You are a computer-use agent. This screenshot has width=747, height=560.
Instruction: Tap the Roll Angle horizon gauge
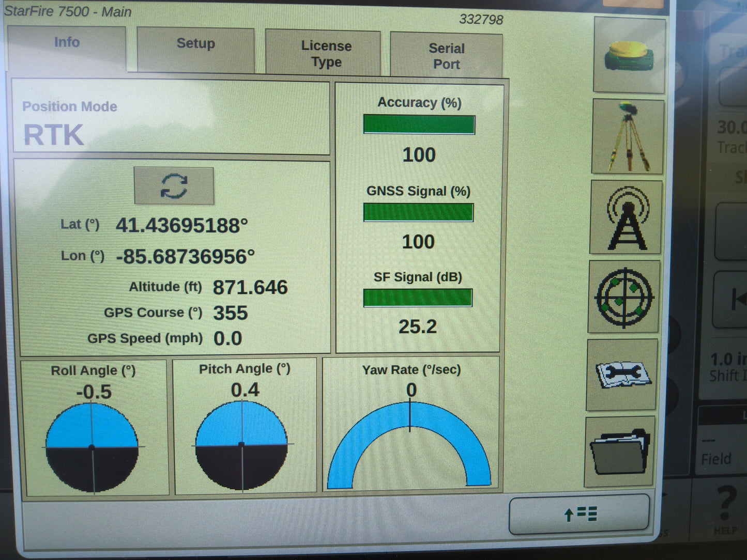(x=92, y=447)
